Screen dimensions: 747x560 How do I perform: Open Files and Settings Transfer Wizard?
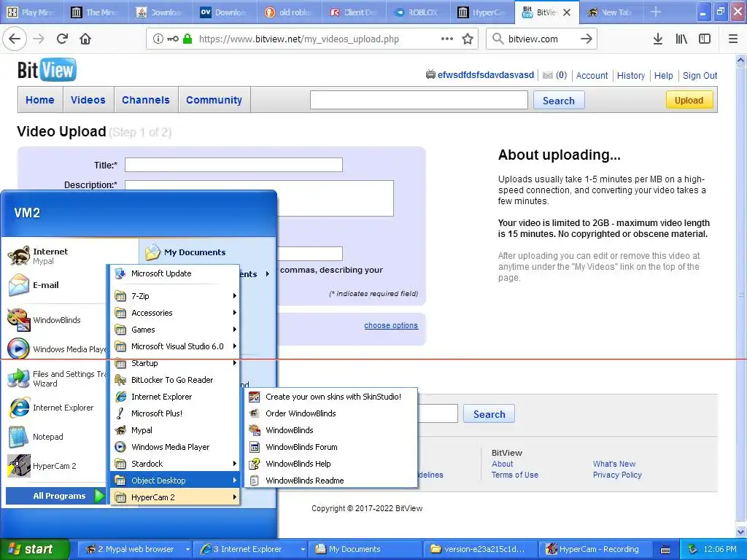[x=55, y=378]
